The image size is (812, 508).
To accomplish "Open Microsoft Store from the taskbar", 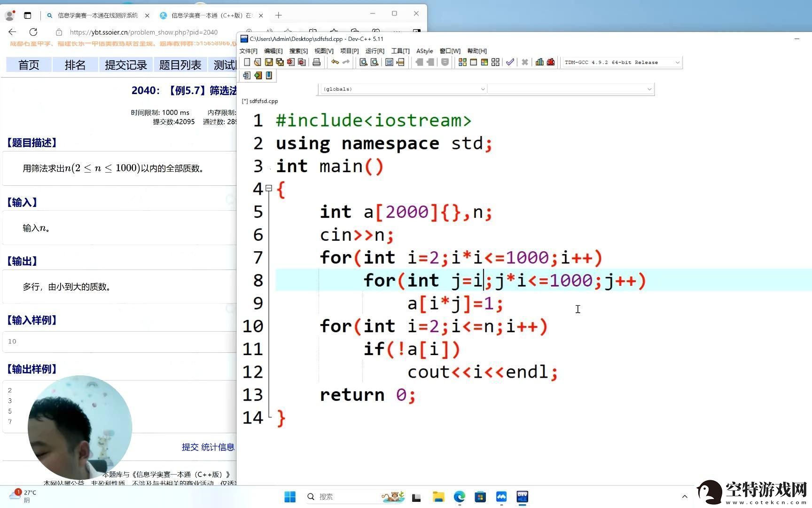I will click(x=480, y=497).
